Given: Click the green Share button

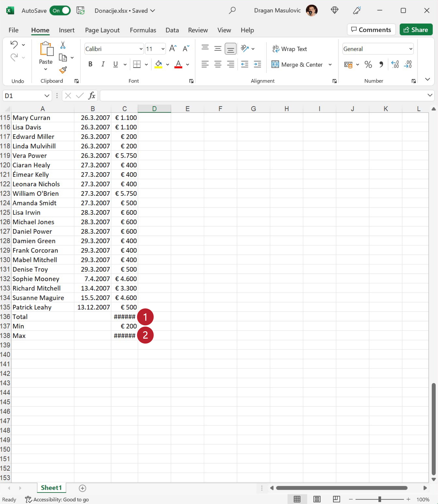Looking at the screenshot, I should tap(416, 30).
